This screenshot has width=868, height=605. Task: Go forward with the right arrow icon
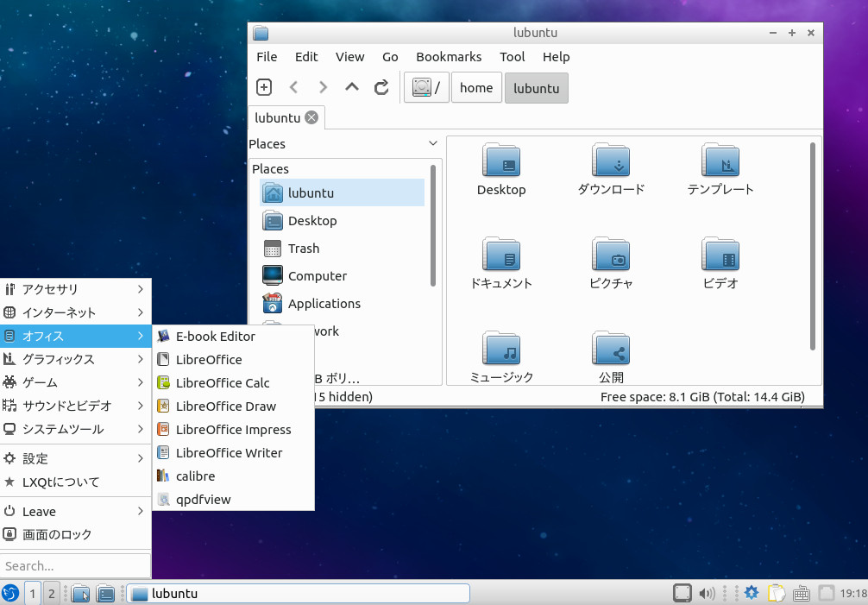(323, 87)
